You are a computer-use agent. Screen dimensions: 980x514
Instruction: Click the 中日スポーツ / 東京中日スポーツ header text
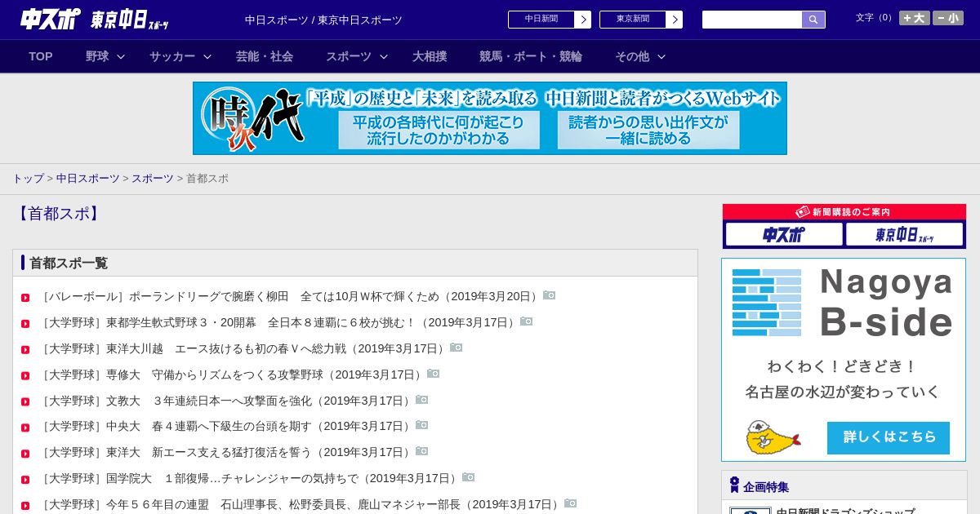point(323,20)
